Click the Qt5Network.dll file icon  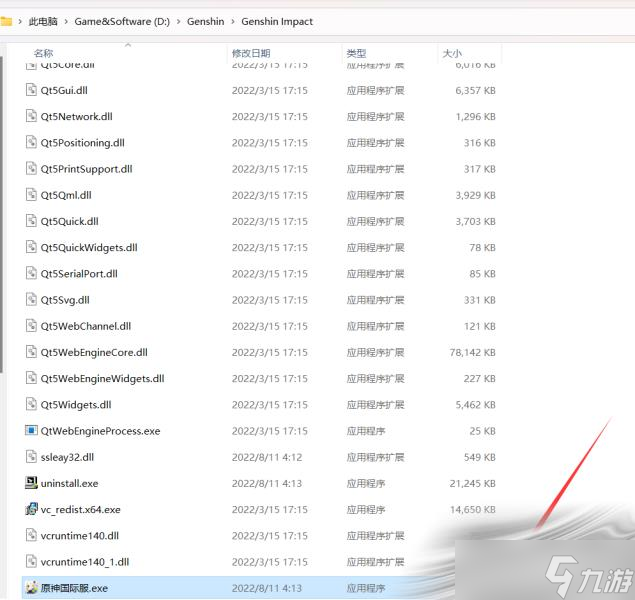pyautogui.click(x=31, y=116)
